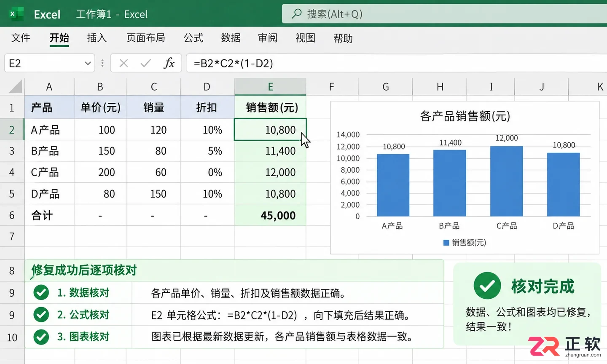This screenshot has height=364, width=607.
Task: Click the green check icon beside 图表核对
Action: click(41, 337)
